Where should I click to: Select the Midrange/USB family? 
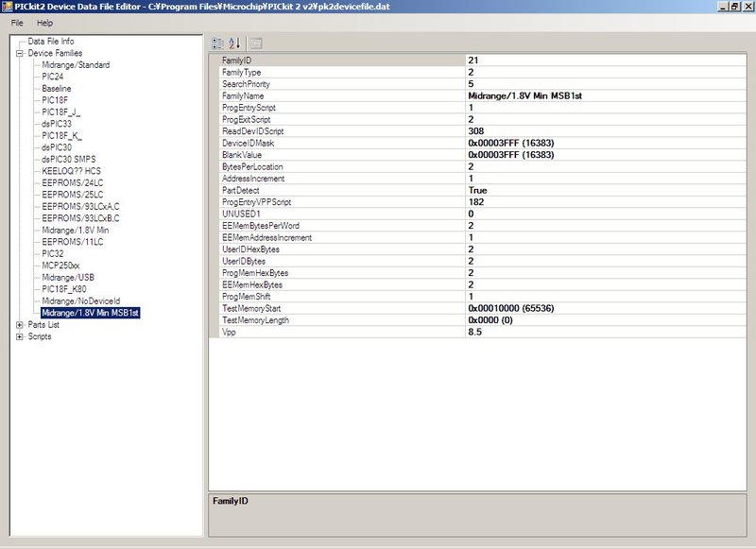click(x=68, y=278)
